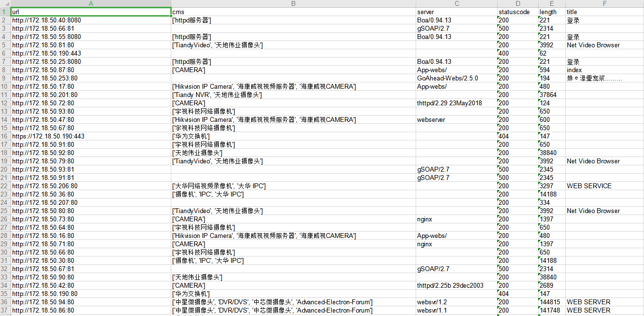This screenshot has height=316, width=644.
Task: Click the 'length' header cell
Action: pyautogui.click(x=552, y=12)
